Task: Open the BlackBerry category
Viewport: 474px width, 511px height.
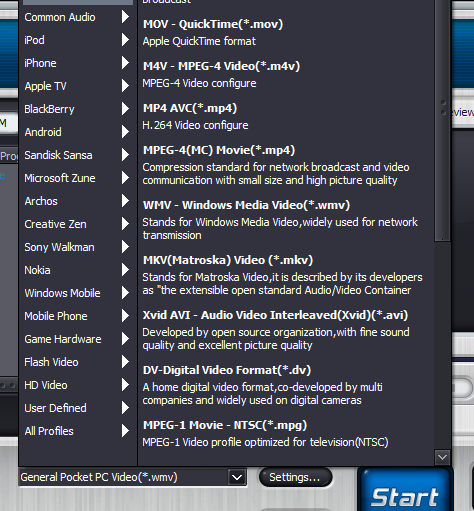Action: point(78,109)
